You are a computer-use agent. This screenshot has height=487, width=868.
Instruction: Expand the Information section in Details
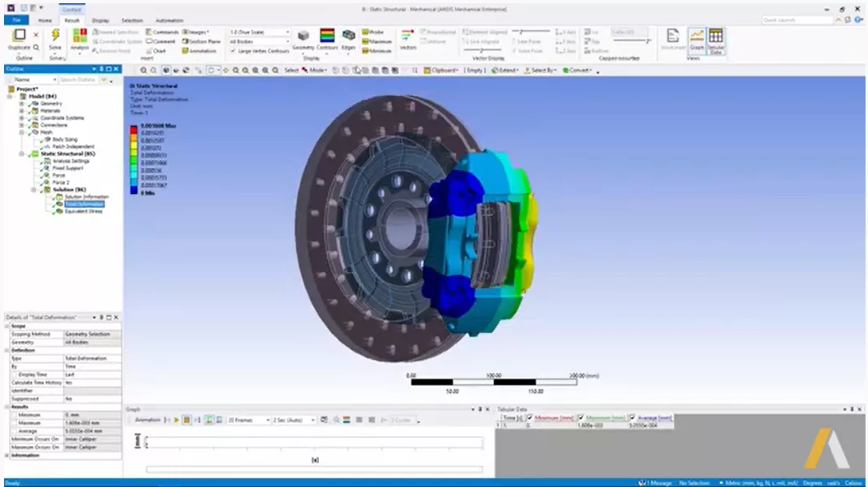click(x=7, y=456)
